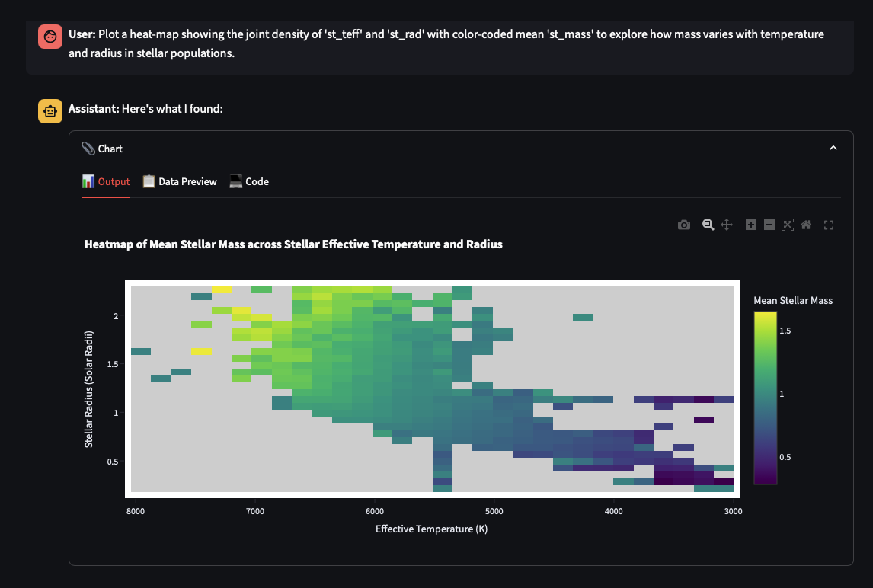This screenshot has height=588, width=873.
Task: Select the Pan tool in modebar
Action: [x=727, y=225]
